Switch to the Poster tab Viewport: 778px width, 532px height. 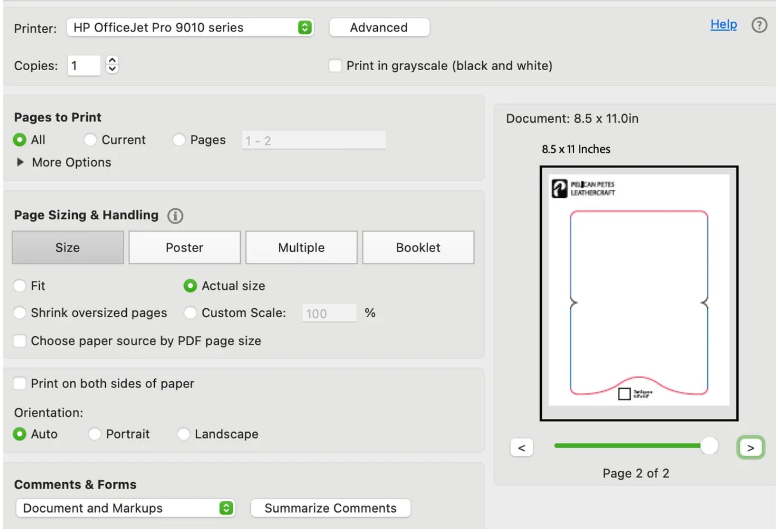click(x=185, y=248)
